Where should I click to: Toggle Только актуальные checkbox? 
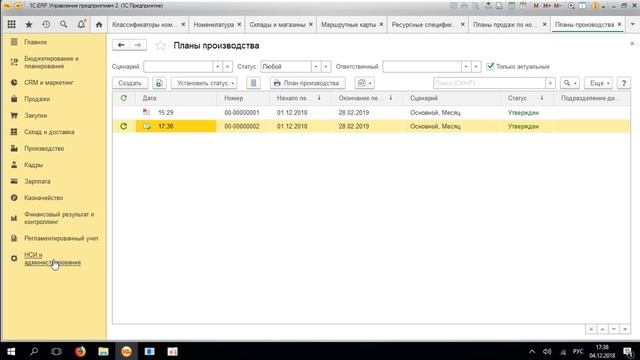pyautogui.click(x=490, y=66)
